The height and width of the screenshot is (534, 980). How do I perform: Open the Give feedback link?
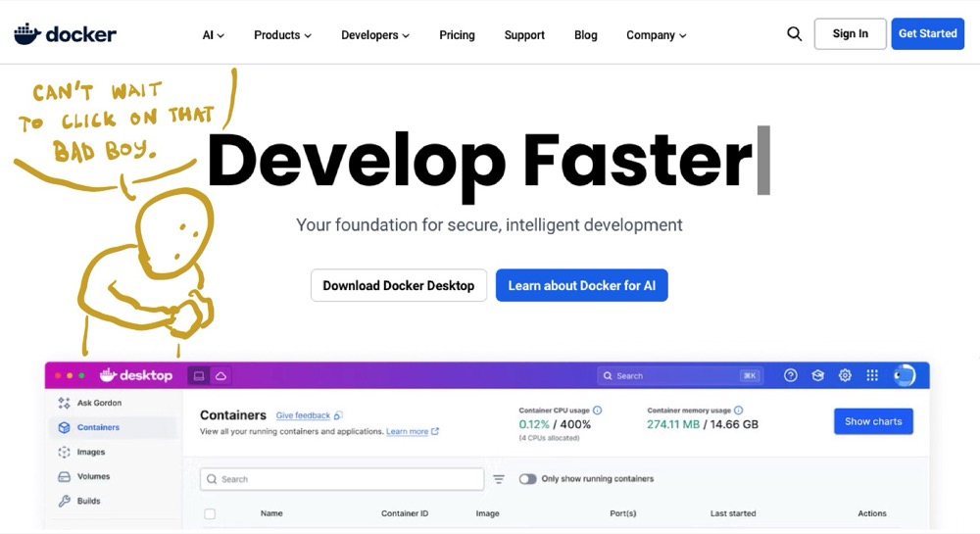coord(303,415)
